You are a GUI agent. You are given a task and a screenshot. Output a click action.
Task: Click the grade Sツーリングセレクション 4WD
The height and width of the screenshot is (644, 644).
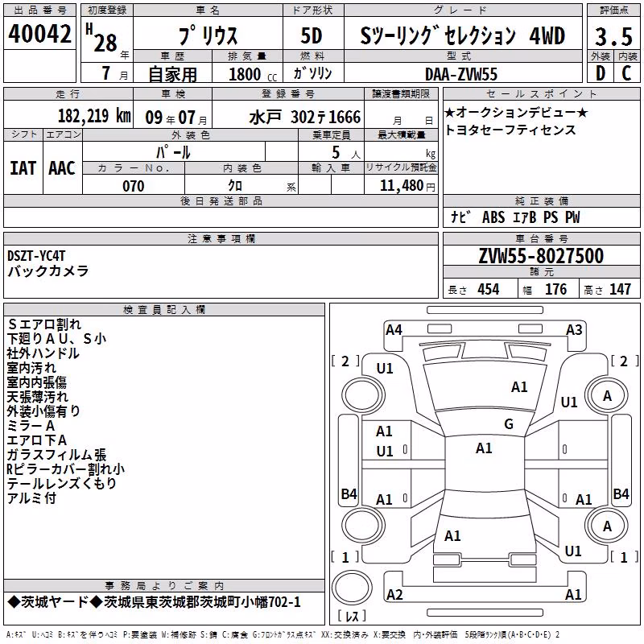tap(462, 35)
